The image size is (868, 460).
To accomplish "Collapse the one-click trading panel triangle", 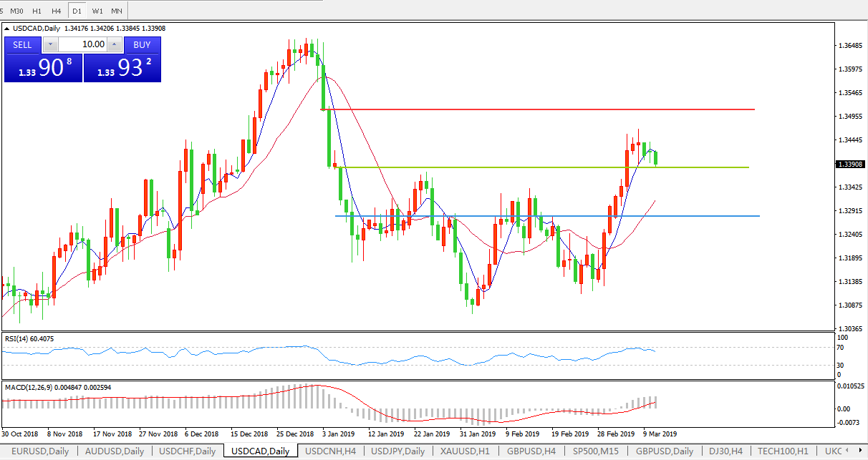I will pyautogui.click(x=8, y=29).
